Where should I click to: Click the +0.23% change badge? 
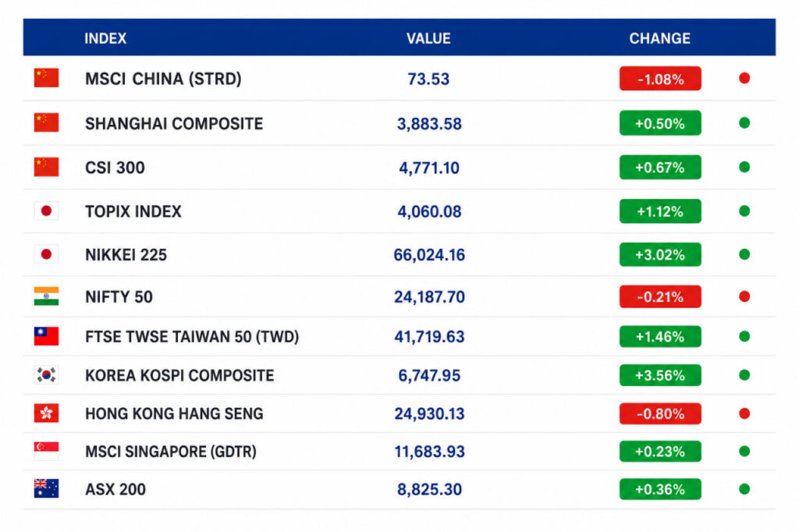[660, 451]
